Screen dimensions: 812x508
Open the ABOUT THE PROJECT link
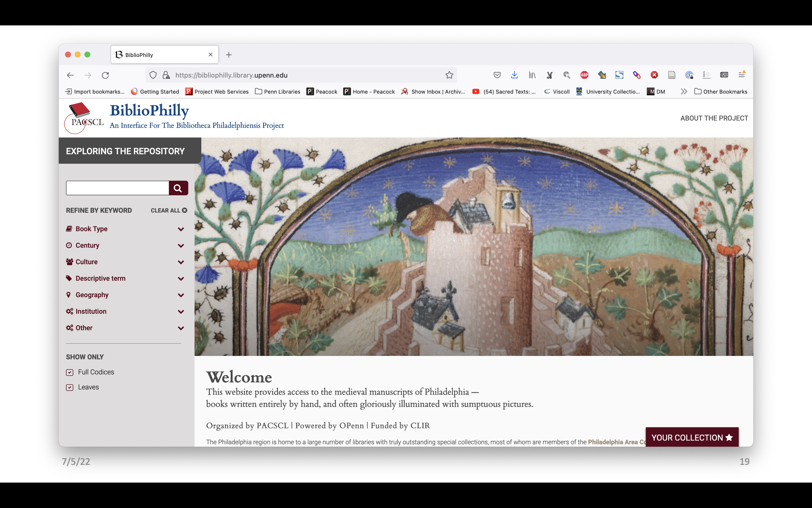coord(714,118)
